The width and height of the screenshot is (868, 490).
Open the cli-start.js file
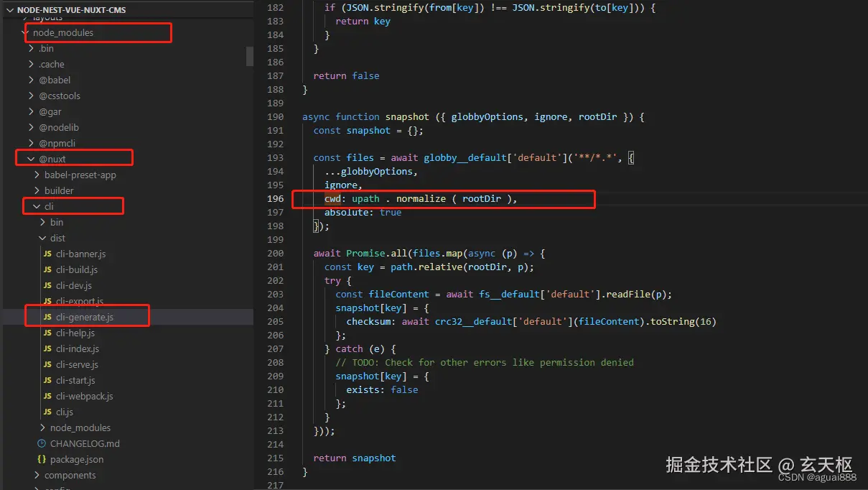click(x=75, y=380)
